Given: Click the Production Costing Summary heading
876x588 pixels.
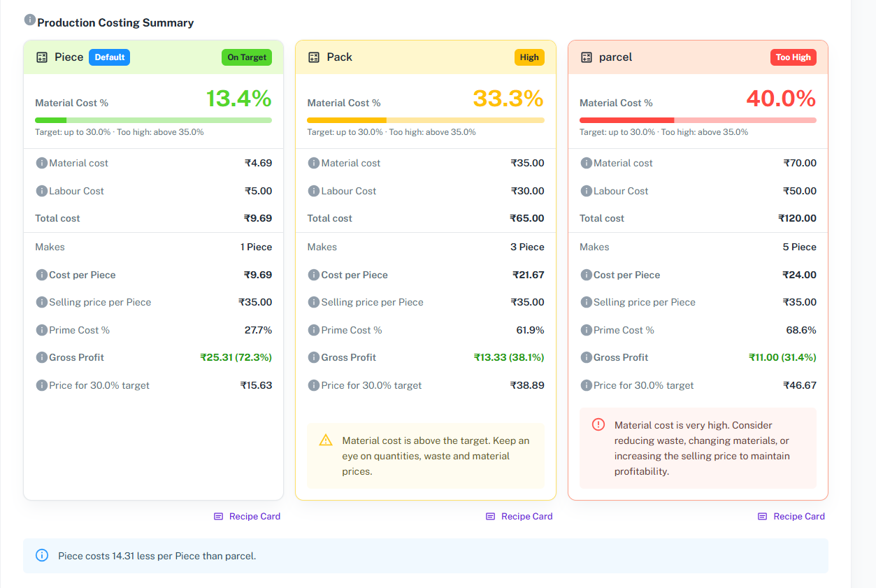Looking at the screenshot, I should (x=115, y=22).
